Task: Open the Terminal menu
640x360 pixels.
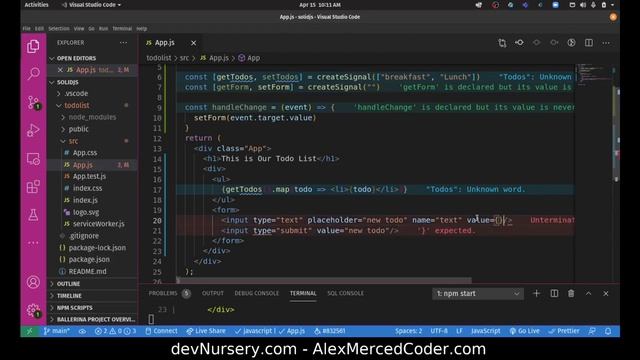Action: tap(122, 29)
